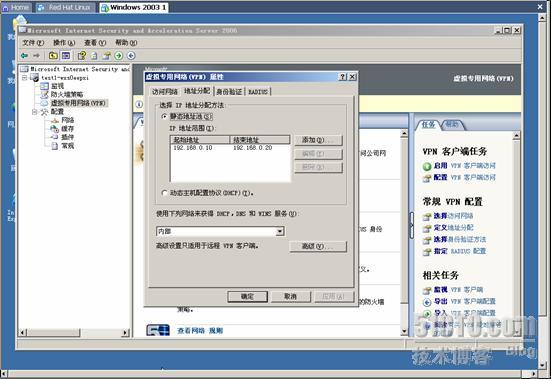Click the 结束地址 column header
Screen dimensions: 551x379
(x=260, y=140)
